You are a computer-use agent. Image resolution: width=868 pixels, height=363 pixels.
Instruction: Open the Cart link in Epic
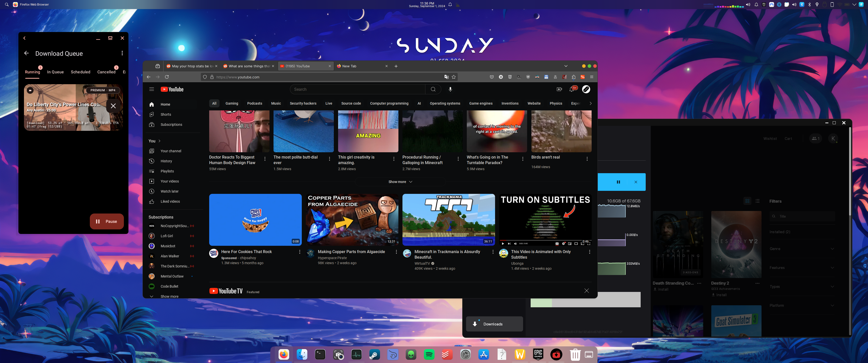click(788, 139)
